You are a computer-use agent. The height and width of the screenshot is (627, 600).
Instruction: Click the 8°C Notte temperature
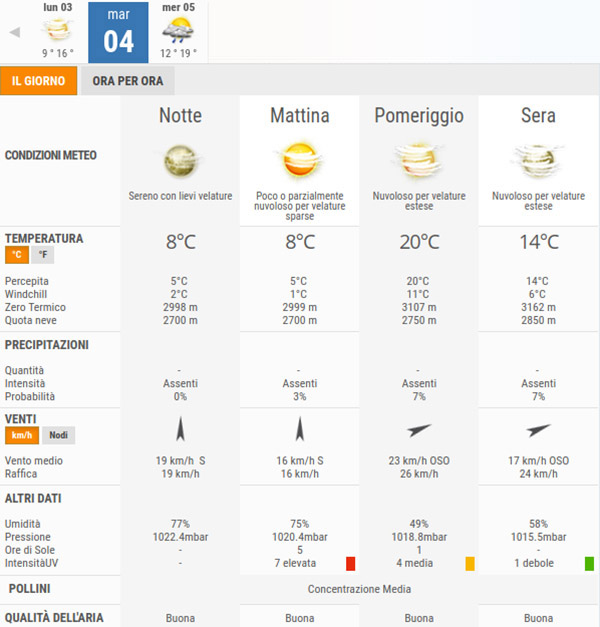[x=181, y=242]
